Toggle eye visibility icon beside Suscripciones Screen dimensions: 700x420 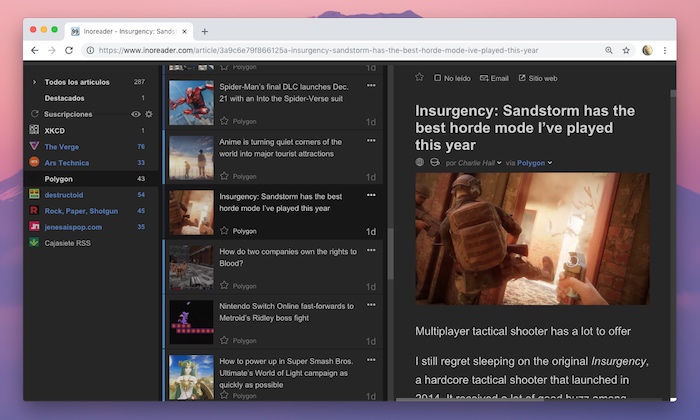(136, 114)
